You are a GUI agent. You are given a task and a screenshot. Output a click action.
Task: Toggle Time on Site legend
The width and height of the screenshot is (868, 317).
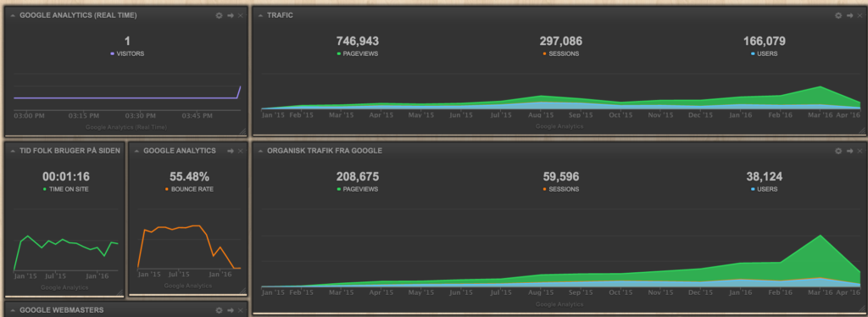[65, 189]
